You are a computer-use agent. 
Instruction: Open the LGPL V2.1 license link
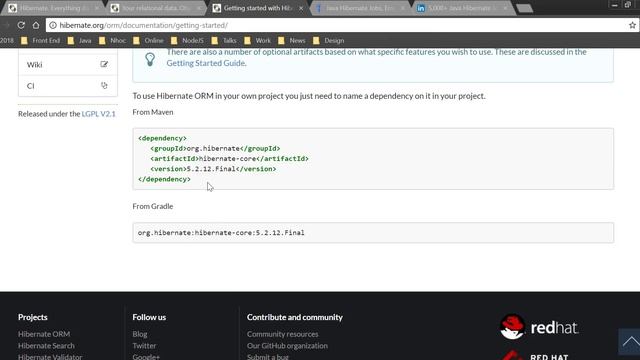point(98,114)
